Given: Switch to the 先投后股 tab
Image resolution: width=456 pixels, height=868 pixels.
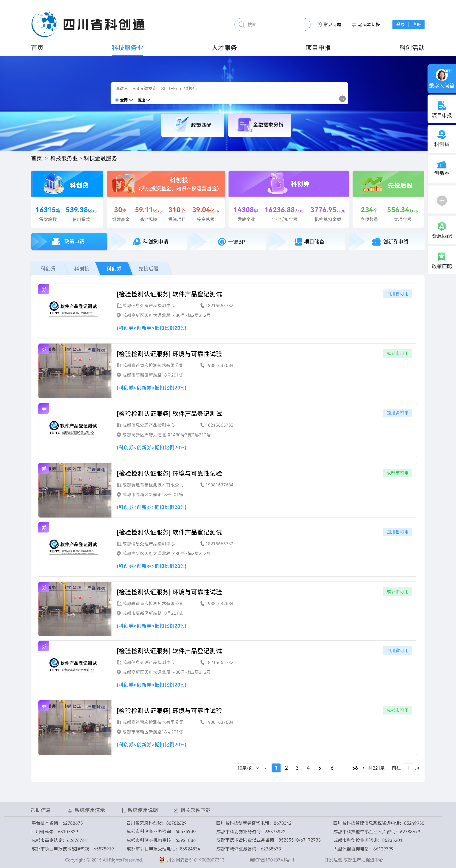Looking at the screenshot, I should (x=148, y=269).
